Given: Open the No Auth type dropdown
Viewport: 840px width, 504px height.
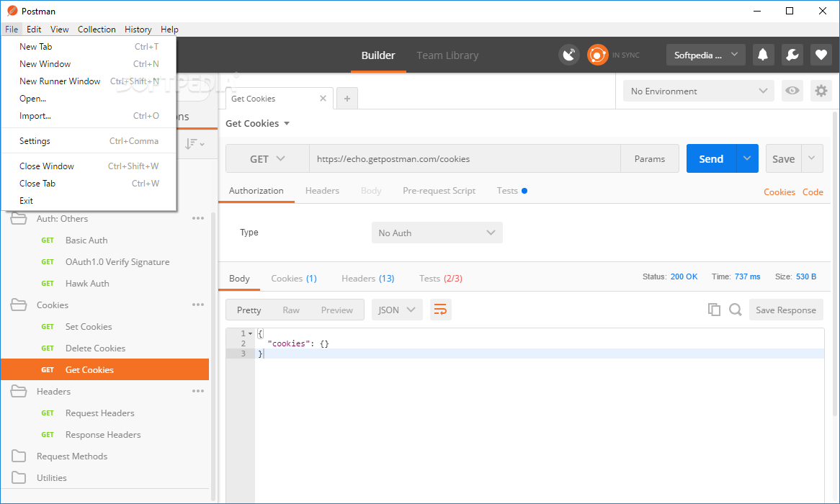Looking at the screenshot, I should [x=437, y=233].
